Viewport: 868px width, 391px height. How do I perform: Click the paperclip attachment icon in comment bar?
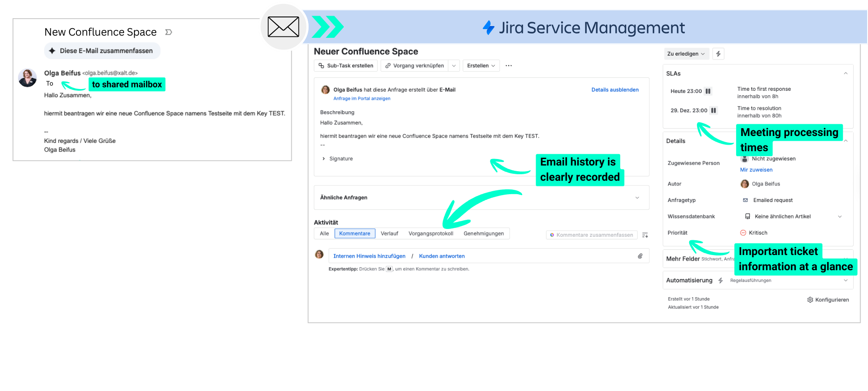pos(640,256)
